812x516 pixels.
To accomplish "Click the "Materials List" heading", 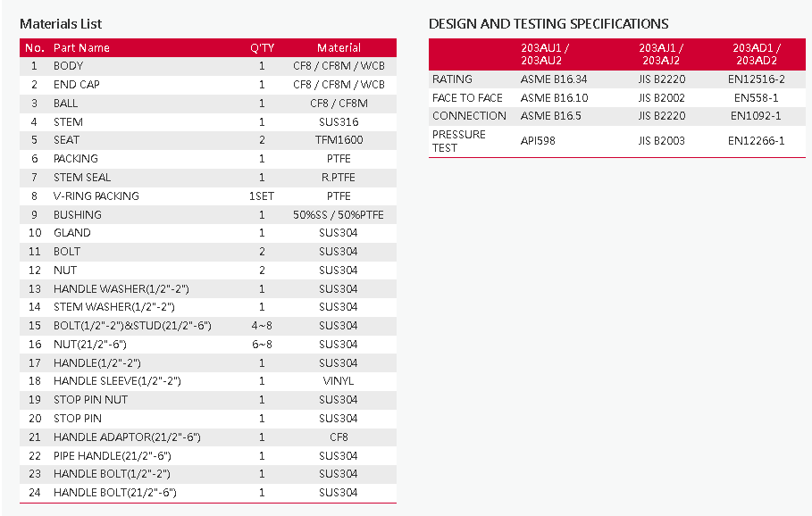I will click(61, 24).
